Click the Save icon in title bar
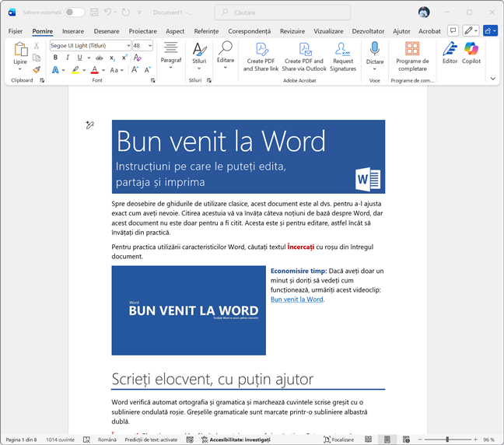The width and height of the screenshot is (504, 445). pos(94,12)
